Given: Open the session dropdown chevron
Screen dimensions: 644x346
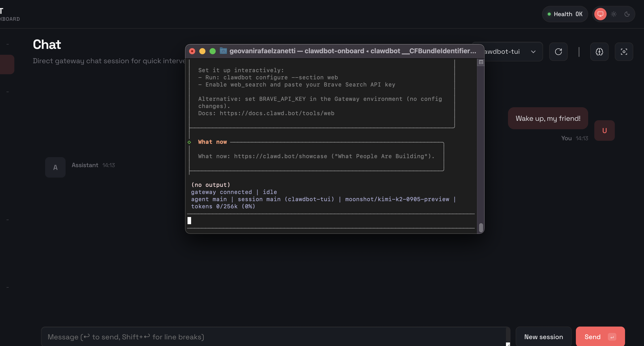Looking at the screenshot, I should [533, 52].
